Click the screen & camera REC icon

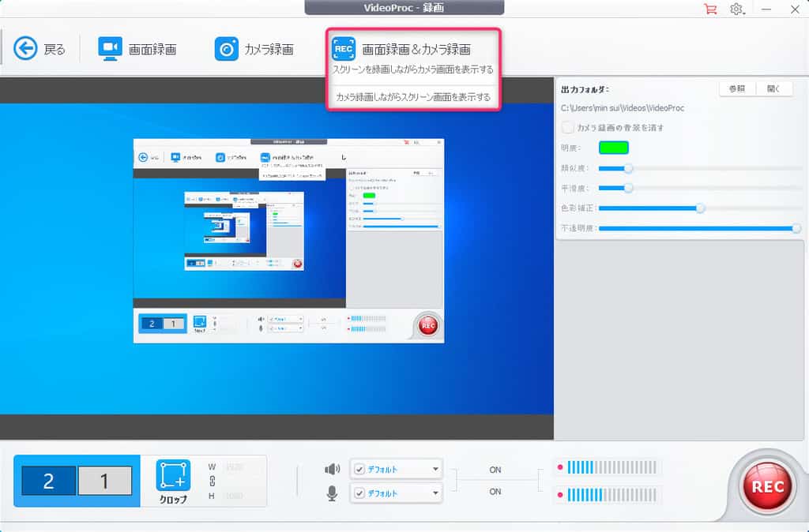[x=344, y=48]
